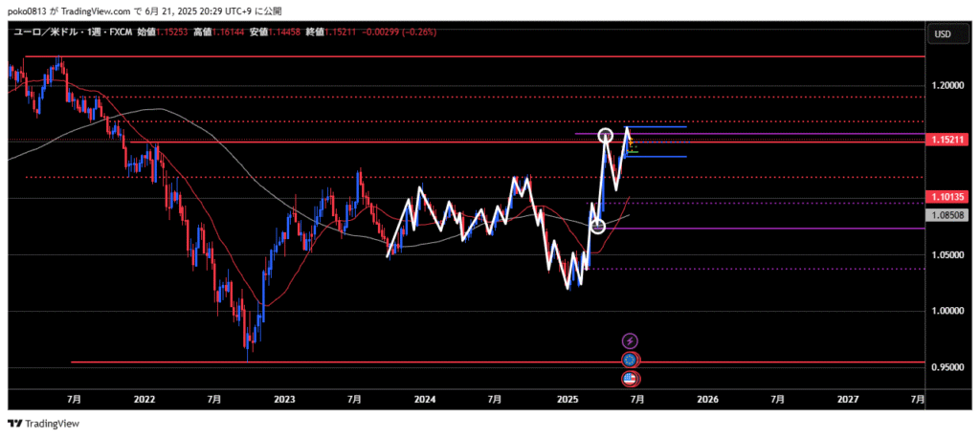Click the red 1.15211 price label
The height and width of the screenshot is (437, 980).
[948, 140]
